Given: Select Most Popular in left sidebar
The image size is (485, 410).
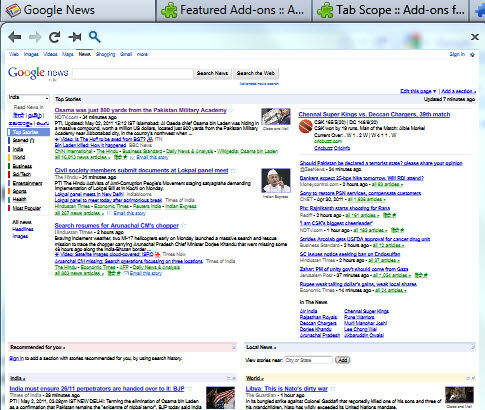Looking at the screenshot, I should [27, 208].
